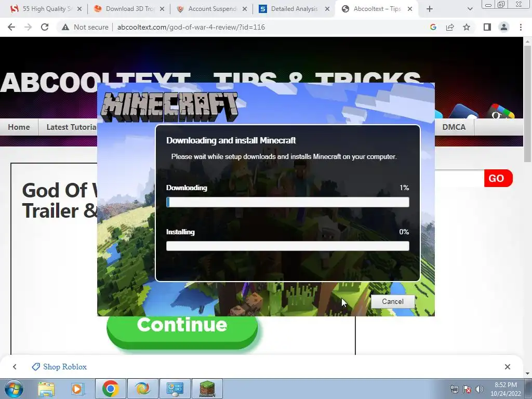Click the Minecraft block taskbar icon
Image resolution: width=532 pixels, height=399 pixels.
pyautogui.click(x=207, y=389)
